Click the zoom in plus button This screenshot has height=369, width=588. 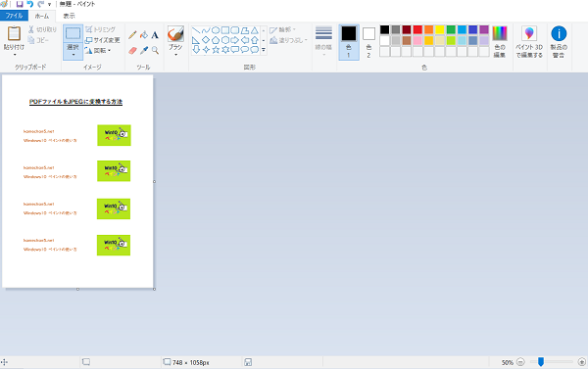pos(581,362)
